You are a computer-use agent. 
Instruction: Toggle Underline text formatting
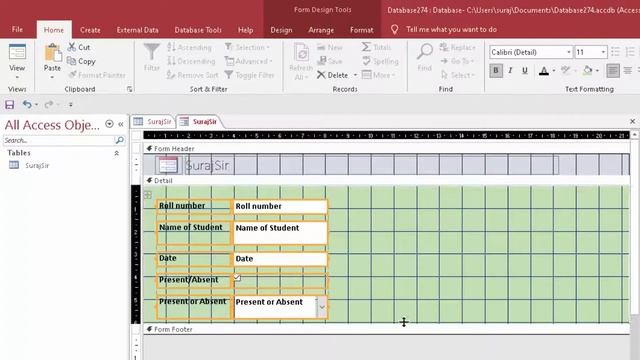(x=525, y=70)
